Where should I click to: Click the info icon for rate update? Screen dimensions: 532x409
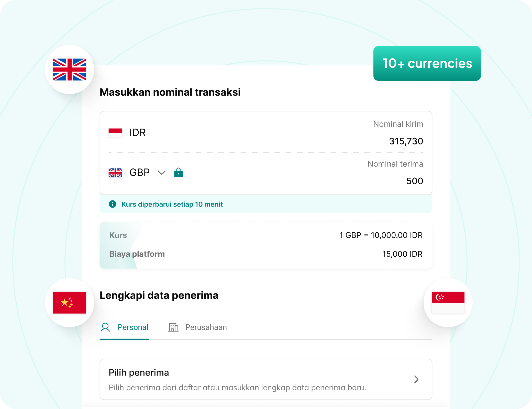(113, 204)
